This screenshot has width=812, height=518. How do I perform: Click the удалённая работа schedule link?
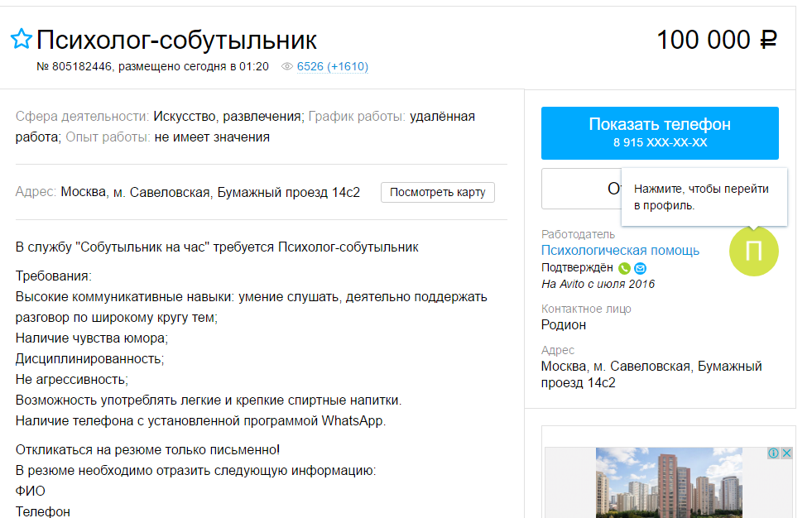pos(444,117)
